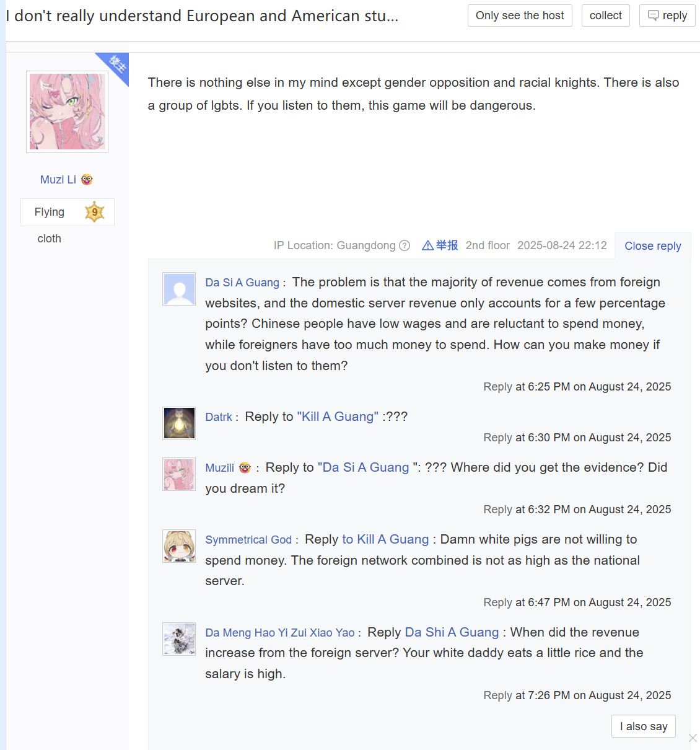Open Muzi Li's profile link
This screenshot has width=700, height=750.
pyautogui.click(x=58, y=179)
